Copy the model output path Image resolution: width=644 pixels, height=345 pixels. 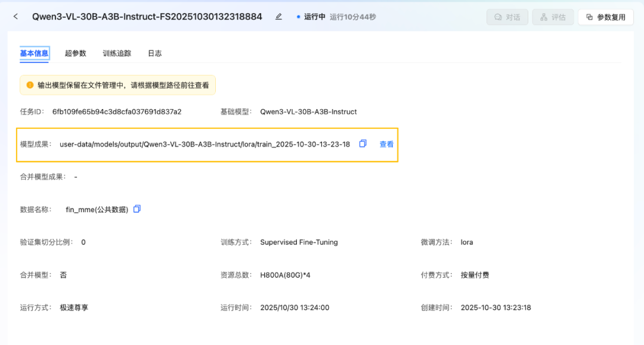coord(363,144)
